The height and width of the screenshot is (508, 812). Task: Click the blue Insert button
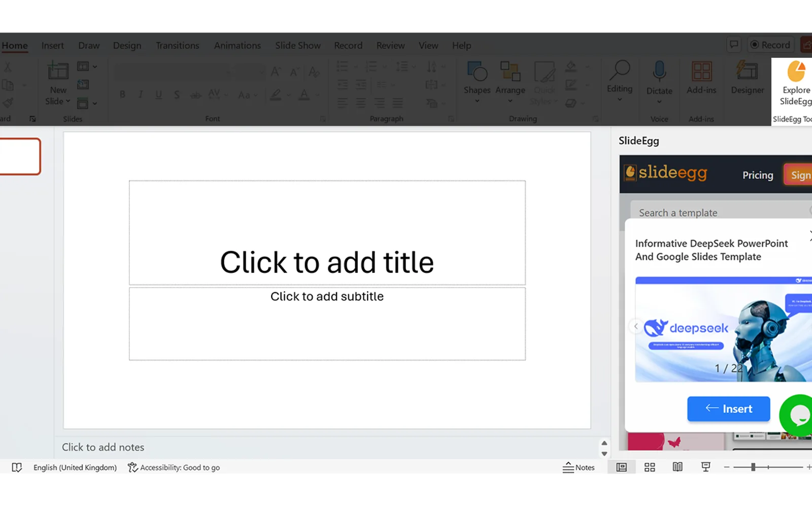729,409
